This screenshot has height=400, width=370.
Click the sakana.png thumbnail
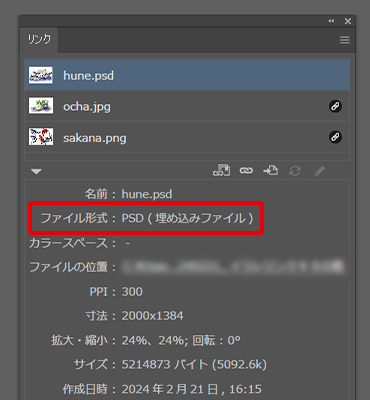41,137
